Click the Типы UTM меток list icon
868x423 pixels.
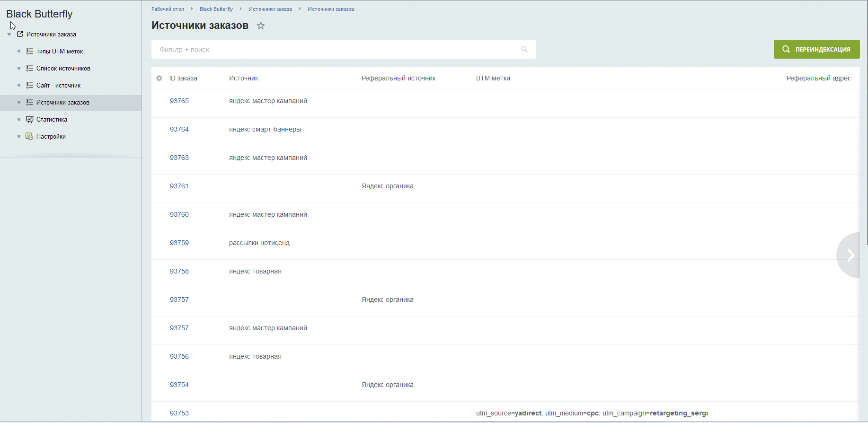tap(30, 51)
